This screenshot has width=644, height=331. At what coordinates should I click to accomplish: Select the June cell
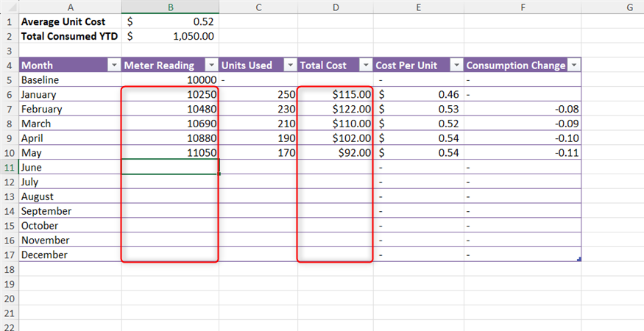click(x=70, y=167)
